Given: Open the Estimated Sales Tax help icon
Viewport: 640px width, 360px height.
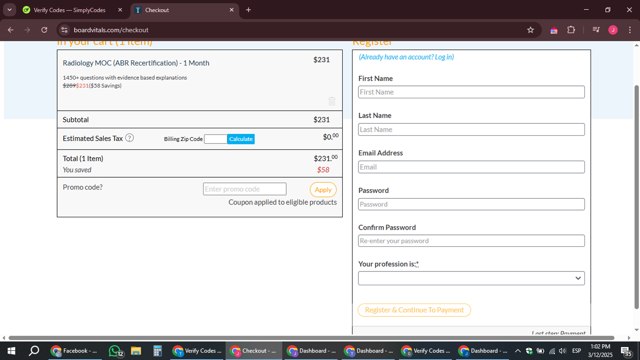Looking at the screenshot, I should point(129,138).
